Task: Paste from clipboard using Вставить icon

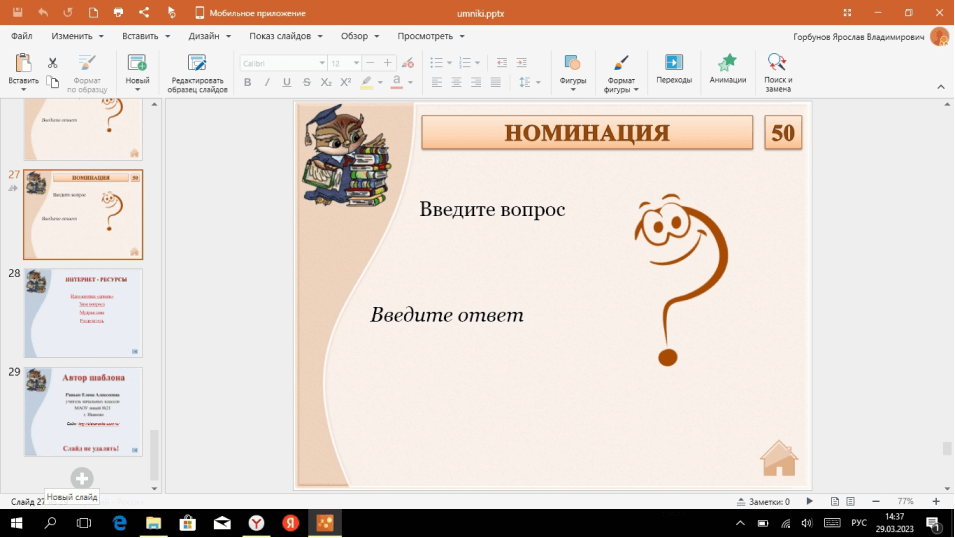Action: 23,63
